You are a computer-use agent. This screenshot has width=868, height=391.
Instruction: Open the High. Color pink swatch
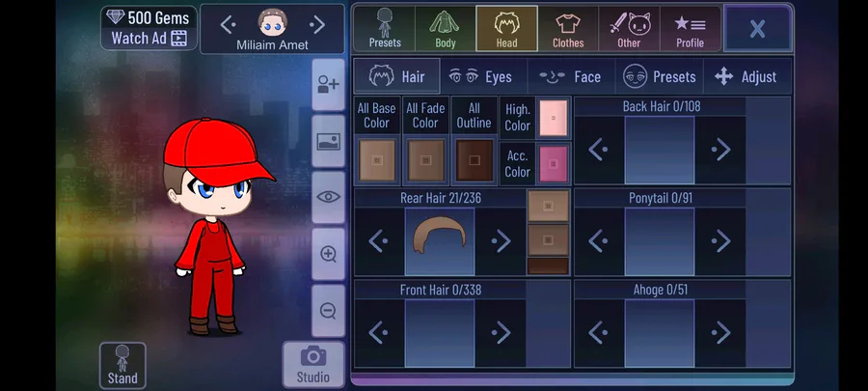(x=553, y=118)
